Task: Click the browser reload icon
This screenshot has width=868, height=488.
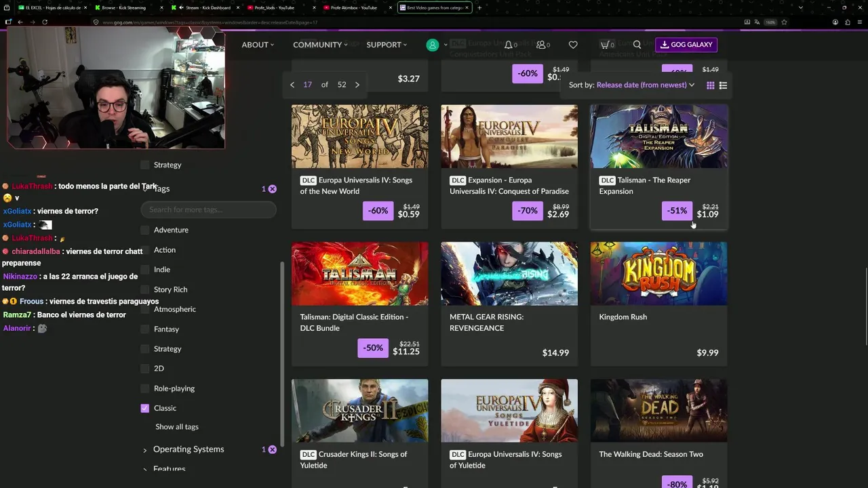Action: tap(45, 22)
